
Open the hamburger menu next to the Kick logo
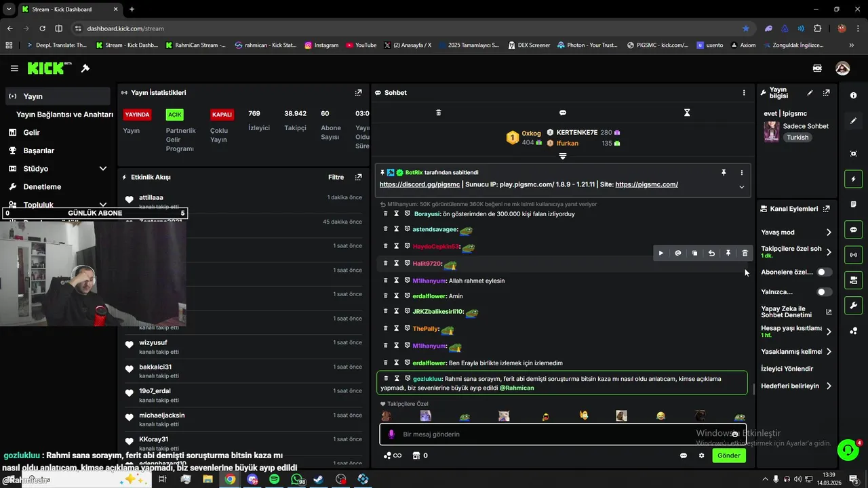click(14, 68)
